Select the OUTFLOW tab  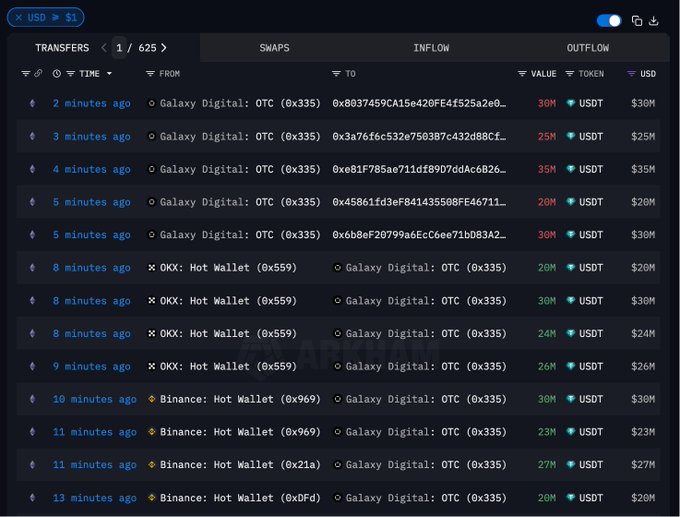point(587,48)
